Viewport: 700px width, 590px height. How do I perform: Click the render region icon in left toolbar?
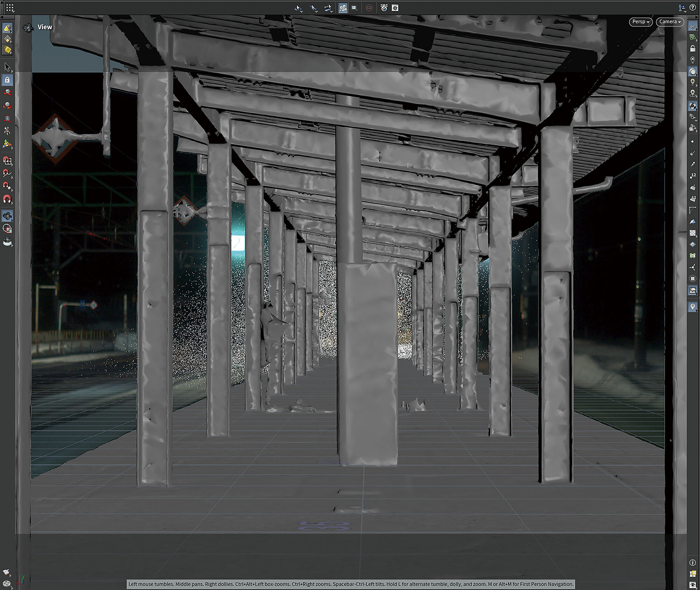tap(7, 229)
